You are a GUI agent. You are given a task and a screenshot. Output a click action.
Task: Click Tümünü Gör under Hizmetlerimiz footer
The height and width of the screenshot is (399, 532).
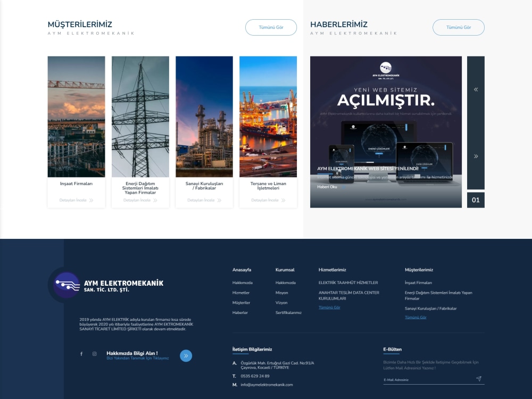pyautogui.click(x=329, y=307)
